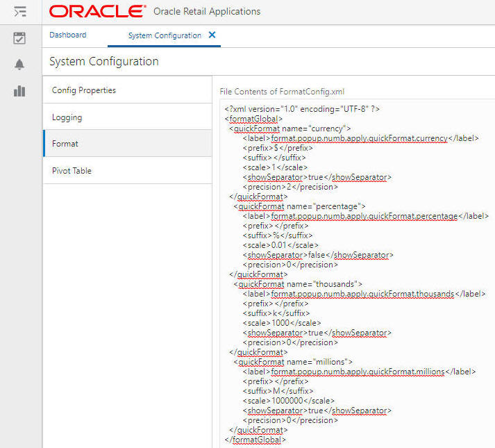Click inside the FormatConfig.xml contents editor
The height and width of the screenshot is (448, 495).
point(358,274)
